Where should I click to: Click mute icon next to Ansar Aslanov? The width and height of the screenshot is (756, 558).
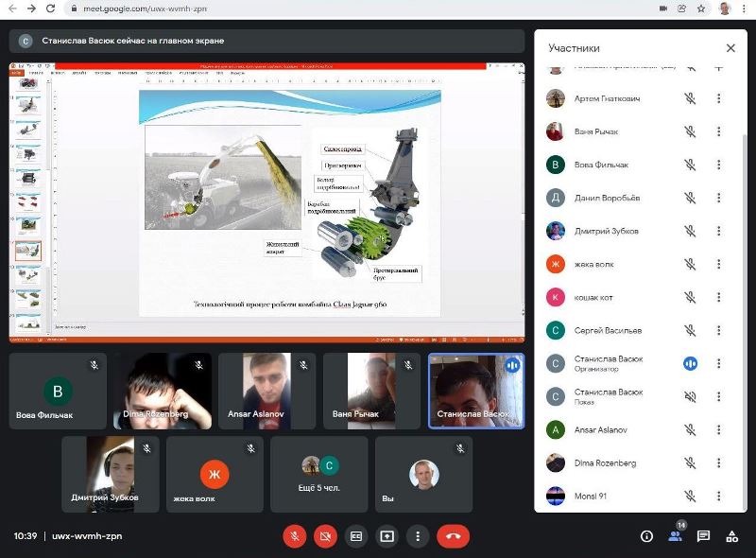pos(690,429)
